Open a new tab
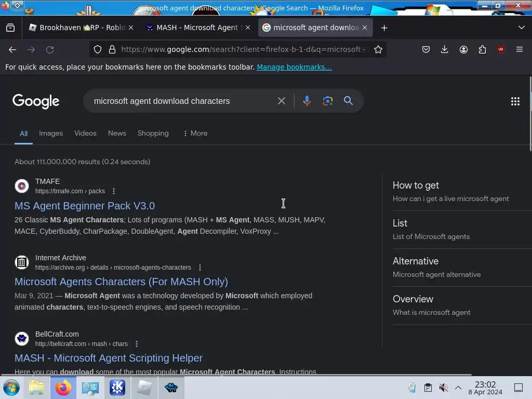This screenshot has width=532, height=399. click(384, 28)
